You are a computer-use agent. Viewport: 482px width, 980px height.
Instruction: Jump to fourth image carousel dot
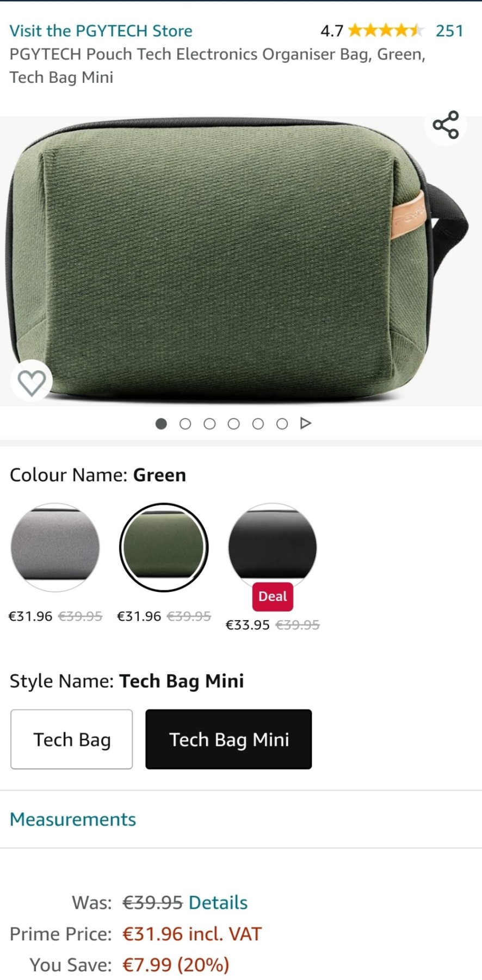(234, 424)
